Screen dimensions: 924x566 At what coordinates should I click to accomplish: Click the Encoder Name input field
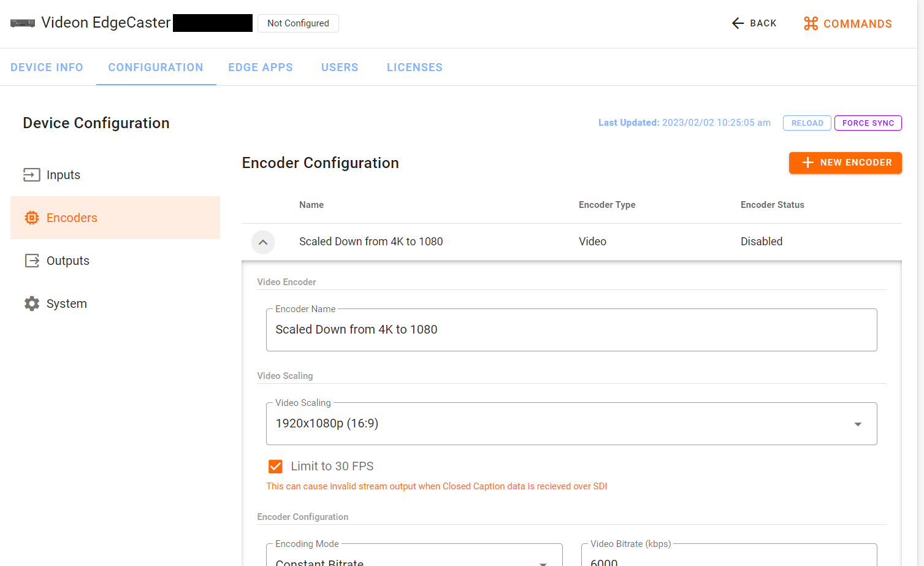click(571, 330)
